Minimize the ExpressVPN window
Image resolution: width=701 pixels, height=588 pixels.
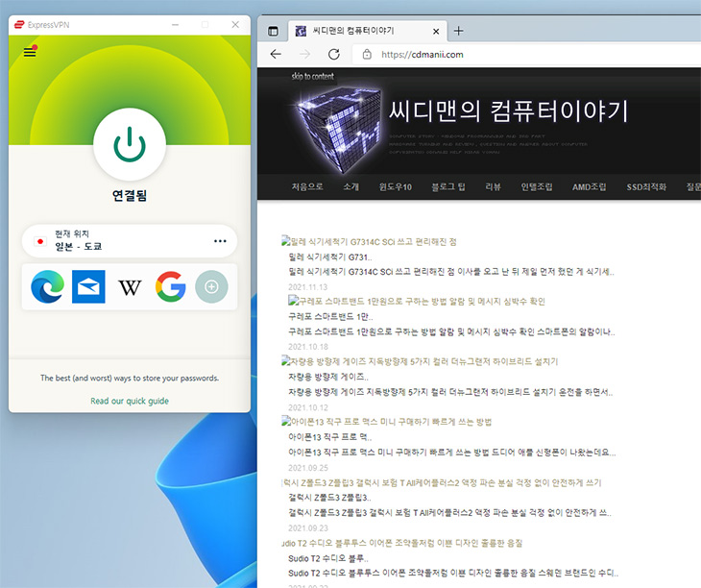pyautogui.click(x=175, y=25)
